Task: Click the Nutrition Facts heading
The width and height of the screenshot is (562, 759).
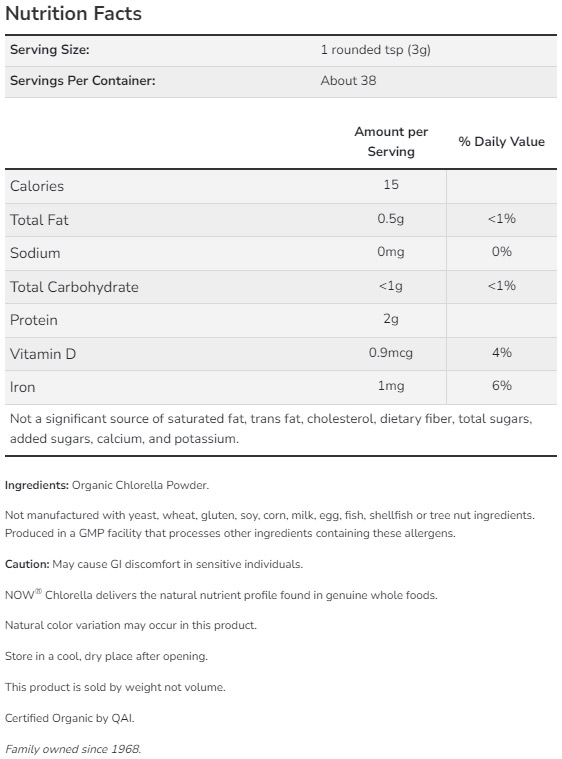Action: (73, 14)
